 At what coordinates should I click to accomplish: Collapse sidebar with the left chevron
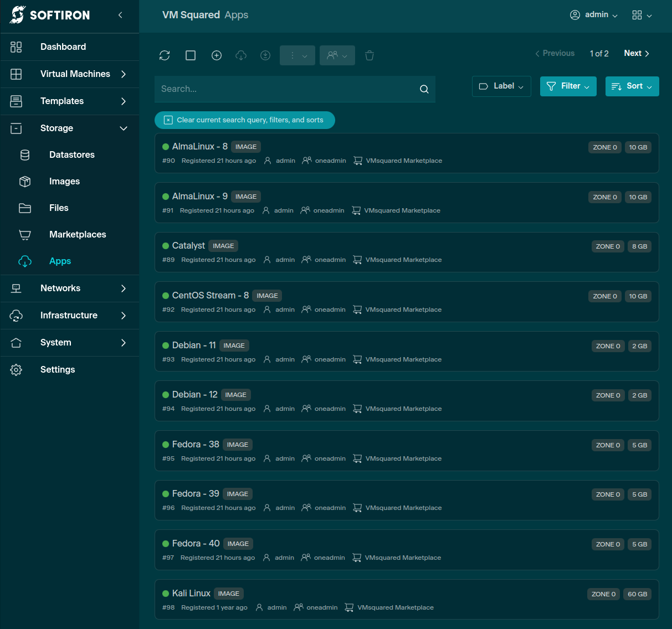[x=120, y=15]
